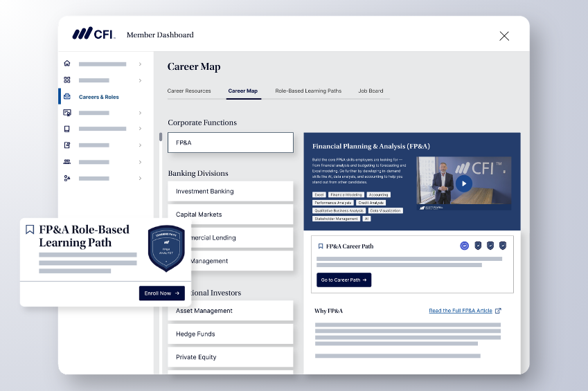
Task: Click the Performance Analysis skill tag
Action: click(x=333, y=203)
